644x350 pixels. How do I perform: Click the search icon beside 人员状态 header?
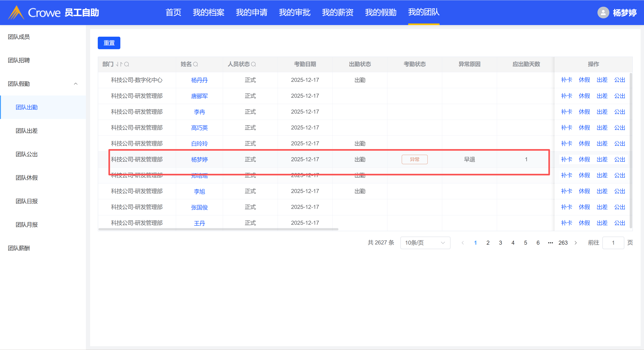coord(253,64)
